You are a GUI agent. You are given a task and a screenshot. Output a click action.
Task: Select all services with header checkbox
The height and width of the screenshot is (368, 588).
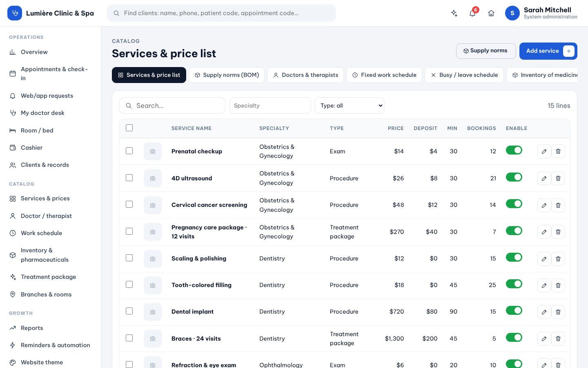pyautogui.click(x=129, y=128)
